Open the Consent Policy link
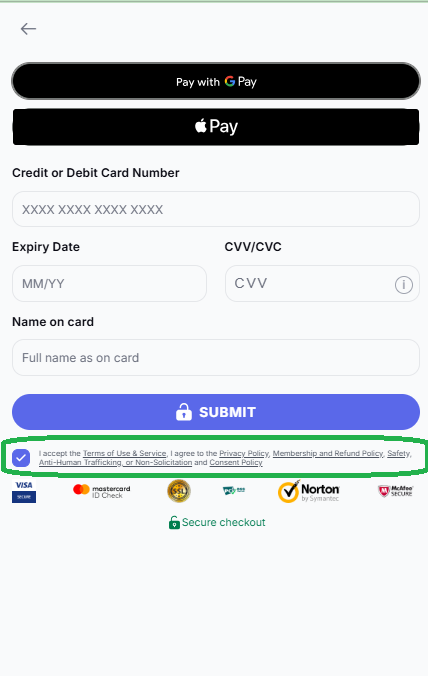Viewport: 428px width, 676px height. (236, 462)
